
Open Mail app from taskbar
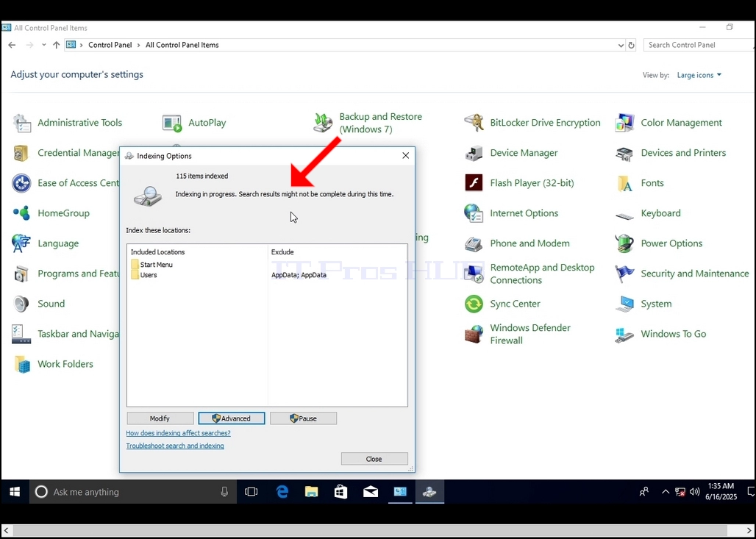pyautogui.click(x=371, y=492)
